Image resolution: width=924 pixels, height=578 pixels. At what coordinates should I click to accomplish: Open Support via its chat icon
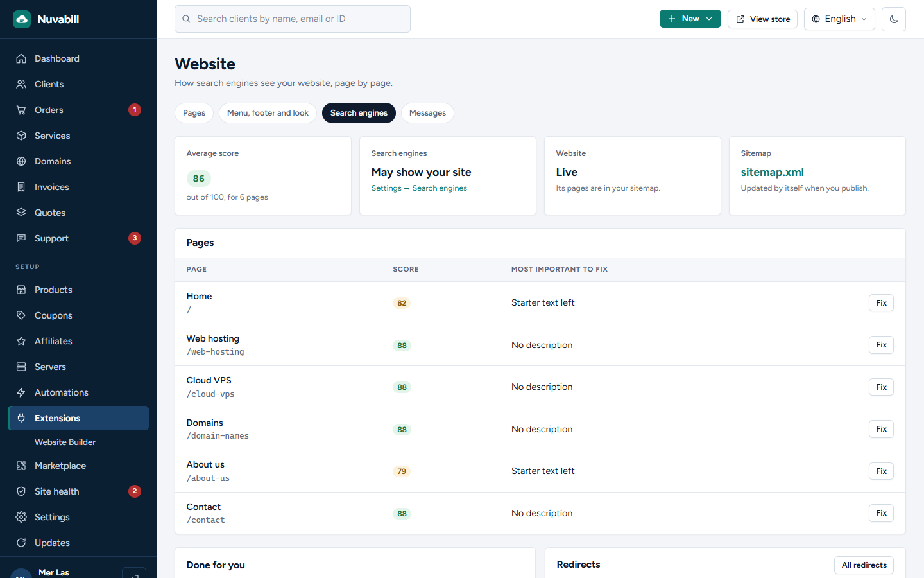pos(21,238)
